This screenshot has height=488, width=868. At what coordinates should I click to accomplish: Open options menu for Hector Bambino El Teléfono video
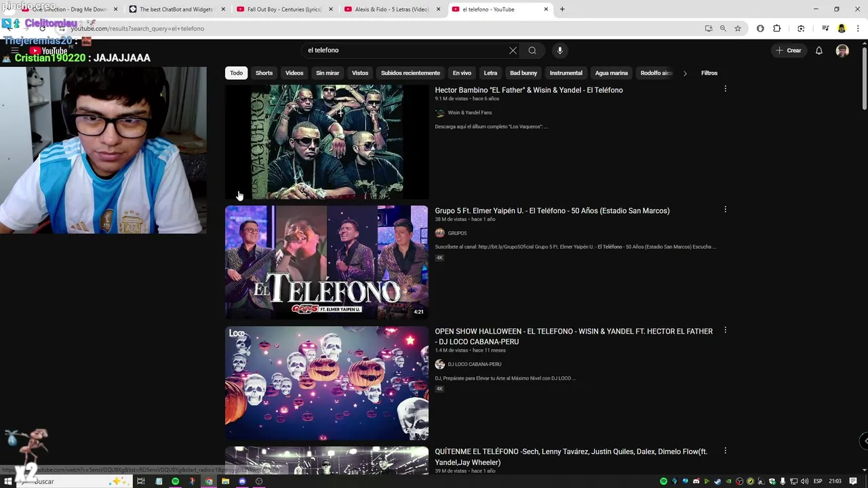725,89
